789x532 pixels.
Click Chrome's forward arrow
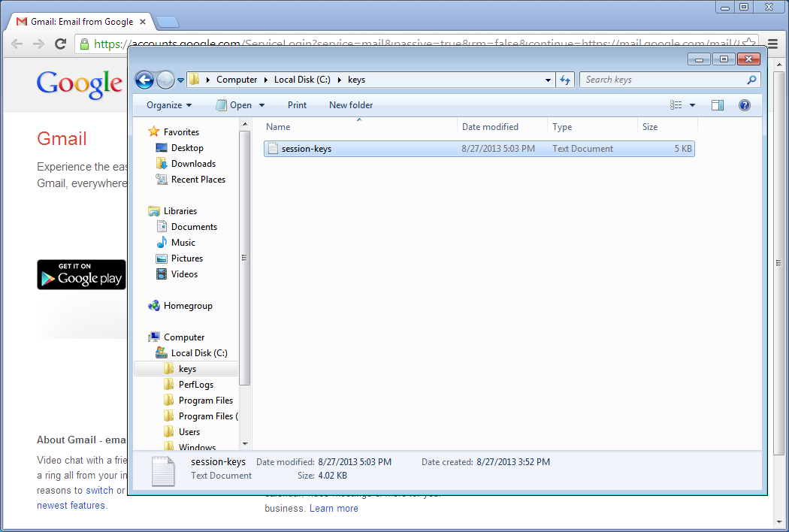coord(38,44)
